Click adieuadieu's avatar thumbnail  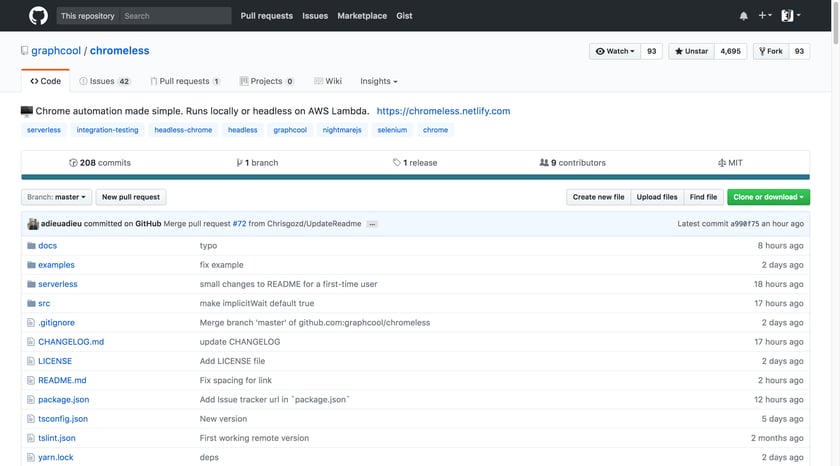point(33,224)
